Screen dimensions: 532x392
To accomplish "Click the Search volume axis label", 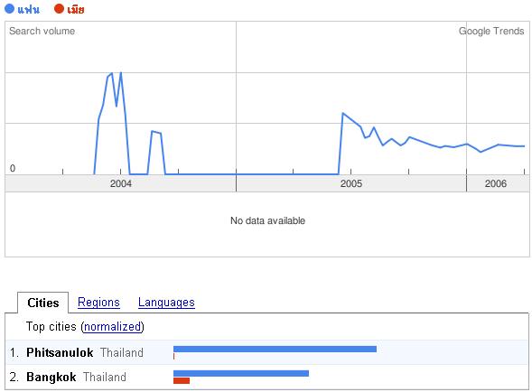I will 42,31.
